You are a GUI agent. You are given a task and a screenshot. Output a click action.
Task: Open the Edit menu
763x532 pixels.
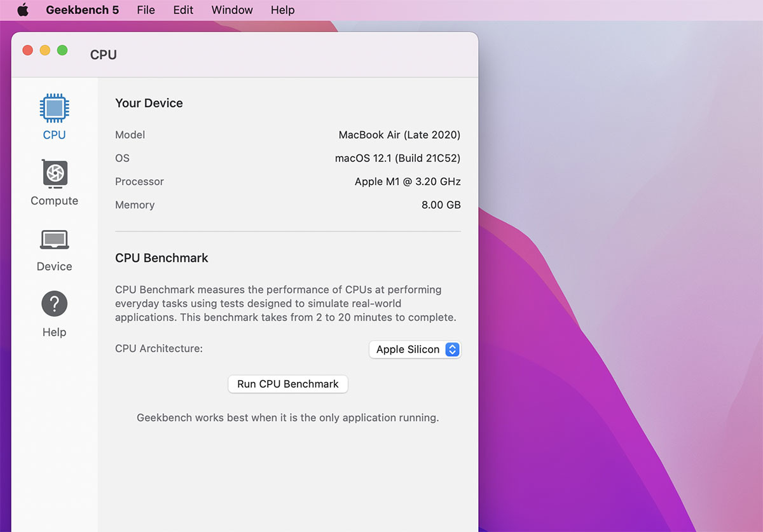[183, 10]
